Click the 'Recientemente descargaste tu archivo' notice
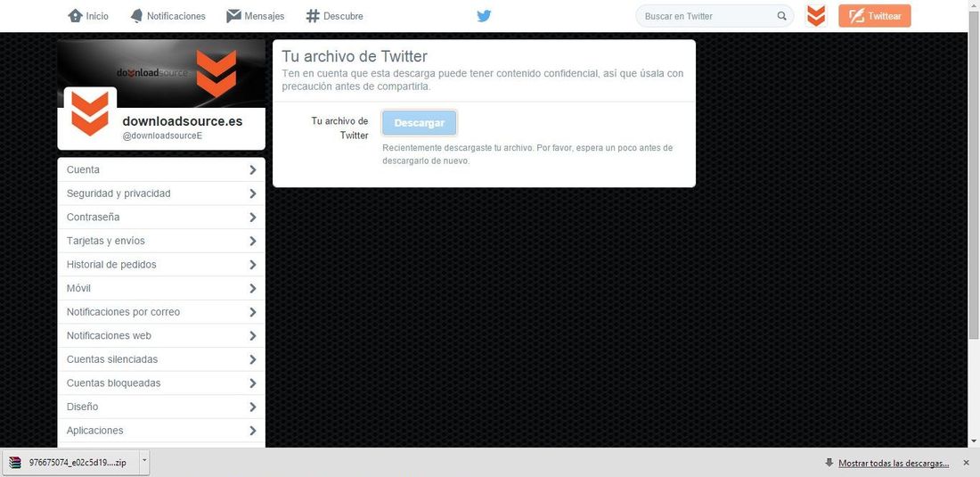This screenshot has width=980, height=477. (x=527, y=154)
